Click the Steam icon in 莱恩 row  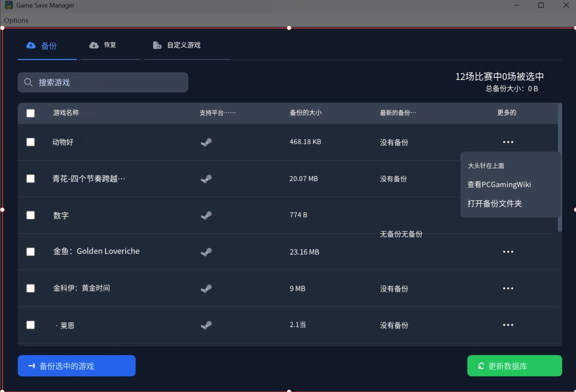206,325
